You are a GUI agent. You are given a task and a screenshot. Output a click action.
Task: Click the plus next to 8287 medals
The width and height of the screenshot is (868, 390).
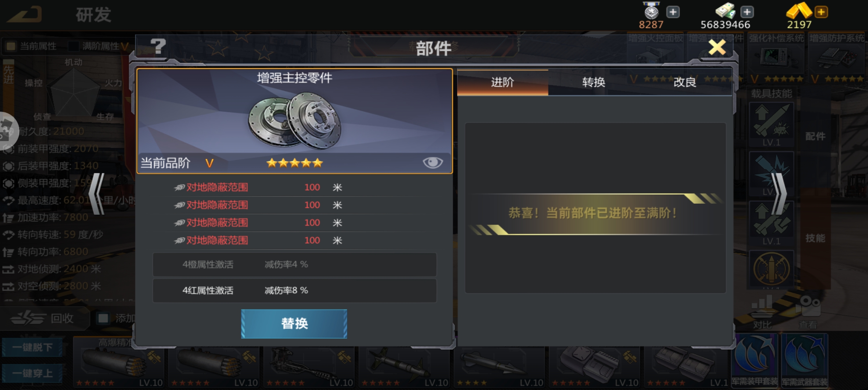pyautogui.click(x=673, y=12)
